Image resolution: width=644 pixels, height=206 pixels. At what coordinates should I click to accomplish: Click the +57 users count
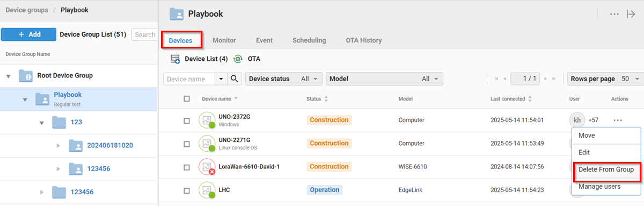point(593,120)
